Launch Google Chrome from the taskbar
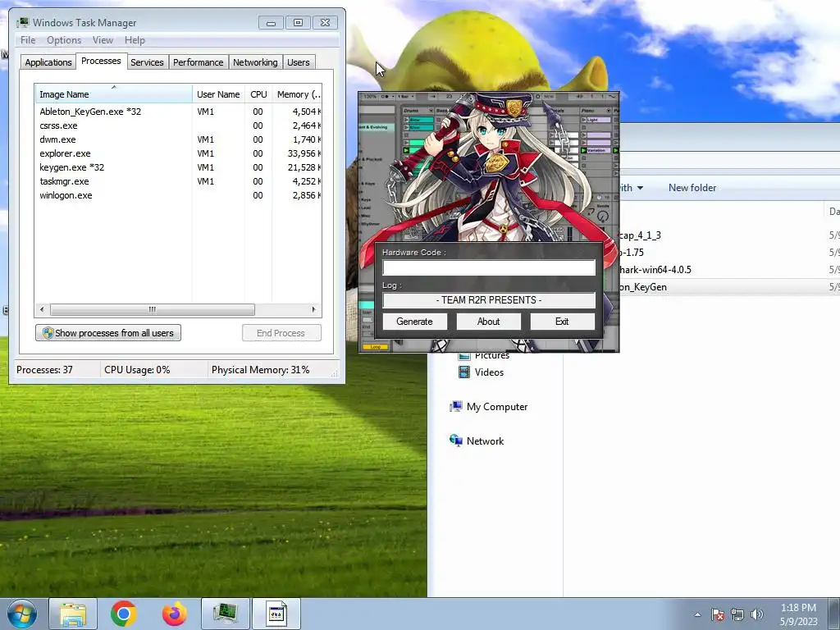Viewport: 840px width, 630px height. pyautogui.click(x=124, y=614)
